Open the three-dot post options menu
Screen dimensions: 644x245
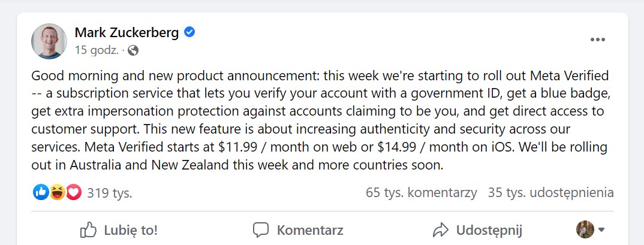[597, 40]
